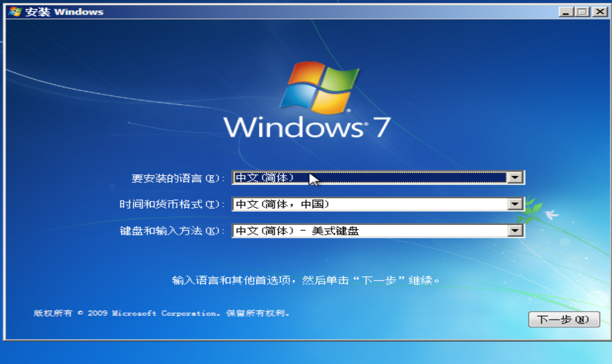The image size is (612, 364).
Task: Click the 下一步(N) button
Action: click(564, 320)
